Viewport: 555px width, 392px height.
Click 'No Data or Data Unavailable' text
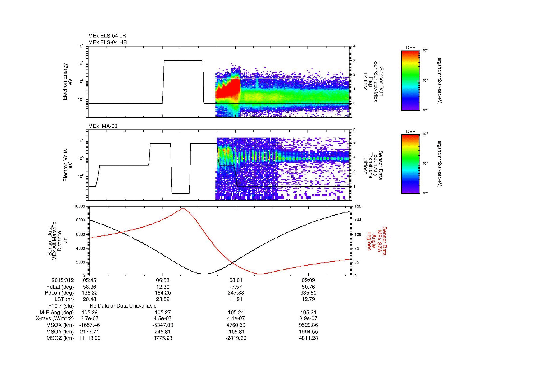click(x=123, y=306)
